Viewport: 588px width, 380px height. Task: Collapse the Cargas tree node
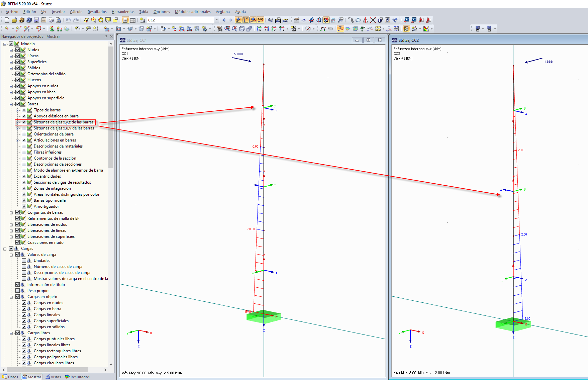(5, 249)
